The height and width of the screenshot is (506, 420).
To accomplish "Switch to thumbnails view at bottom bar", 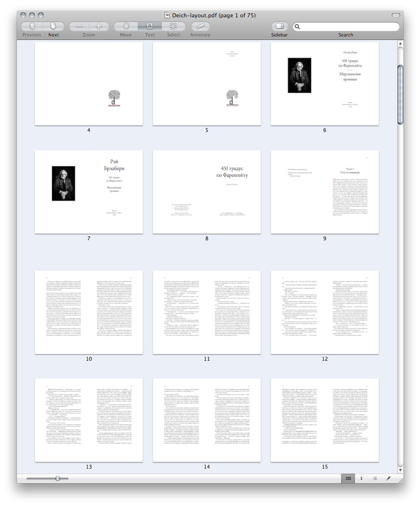I will point(362,478).
